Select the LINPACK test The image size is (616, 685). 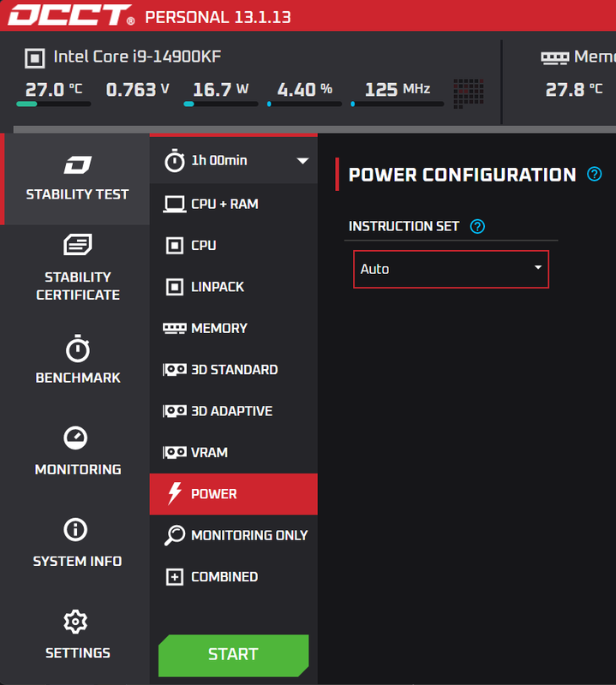233,287
